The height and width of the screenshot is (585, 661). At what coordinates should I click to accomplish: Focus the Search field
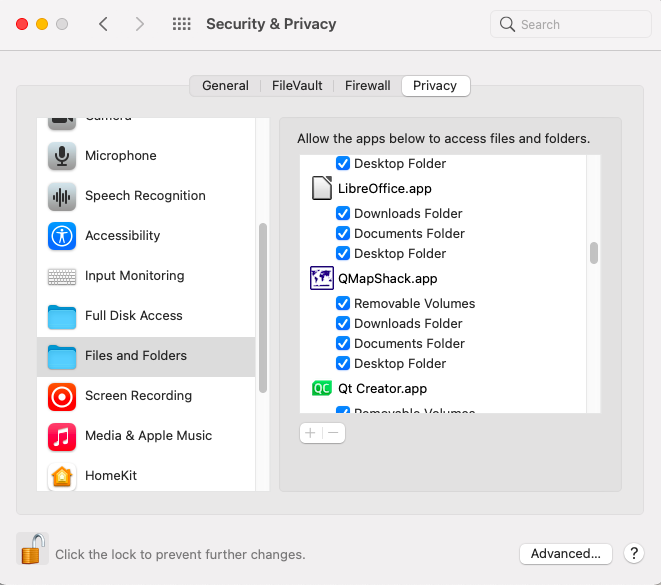(x=571, y=24)
